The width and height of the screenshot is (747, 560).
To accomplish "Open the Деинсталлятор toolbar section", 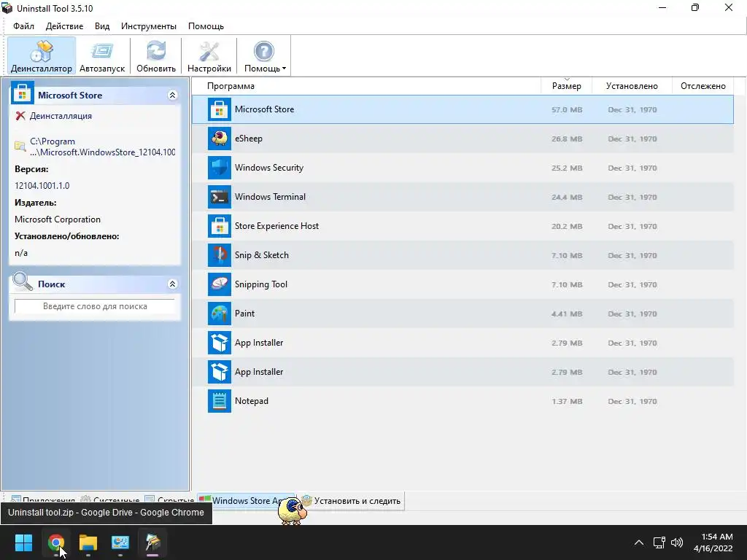I will (42, 56).
